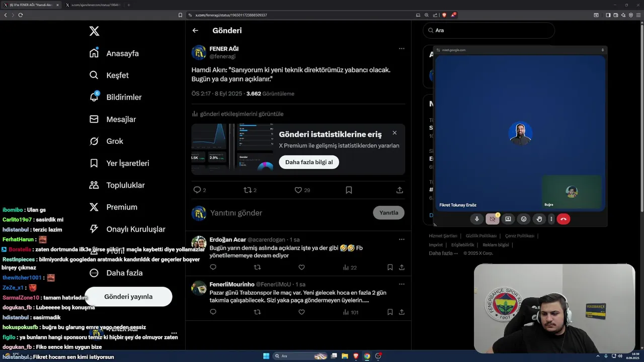Open Premium page in sidebar
Screen dimensions: 644x362
[113, 207]
